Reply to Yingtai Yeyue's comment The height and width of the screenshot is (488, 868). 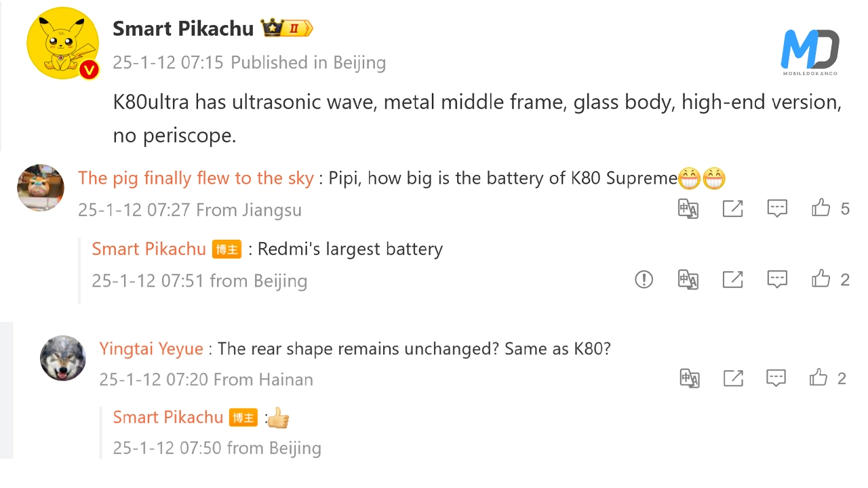pyautogui.click(x=776, y=378)
